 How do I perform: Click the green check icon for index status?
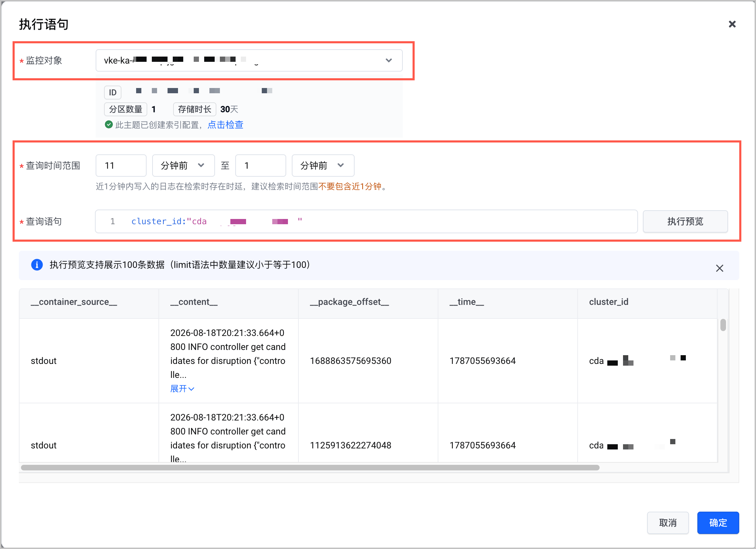pyautogui.click(x=109, y=125)
